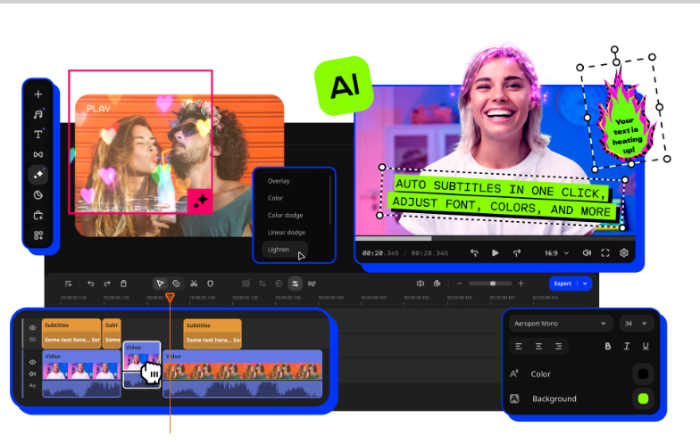700x444 pixels.
Task: Choose the blade tool next to the arrow
Action: pos(176,283)
